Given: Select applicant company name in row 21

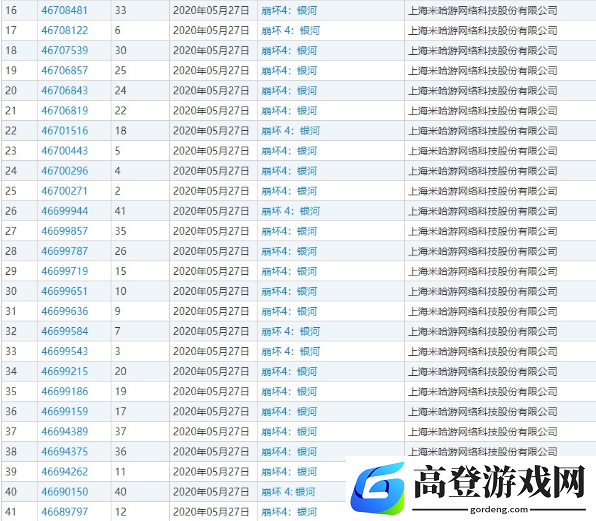Looking at the screenshot, I should click(x=483, y=111).
